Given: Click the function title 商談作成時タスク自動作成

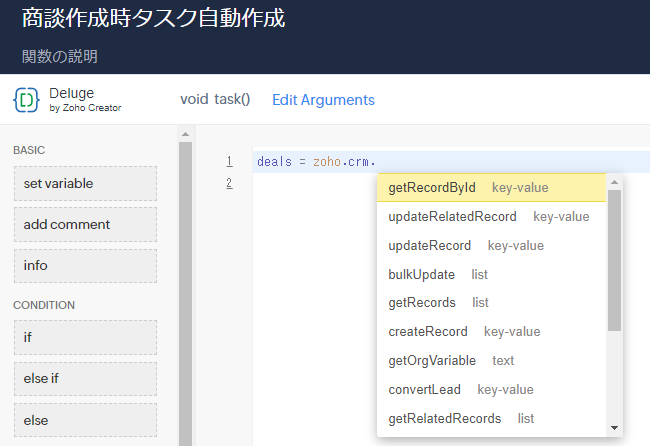Looking at the screenshot, I should coord(153,18).
